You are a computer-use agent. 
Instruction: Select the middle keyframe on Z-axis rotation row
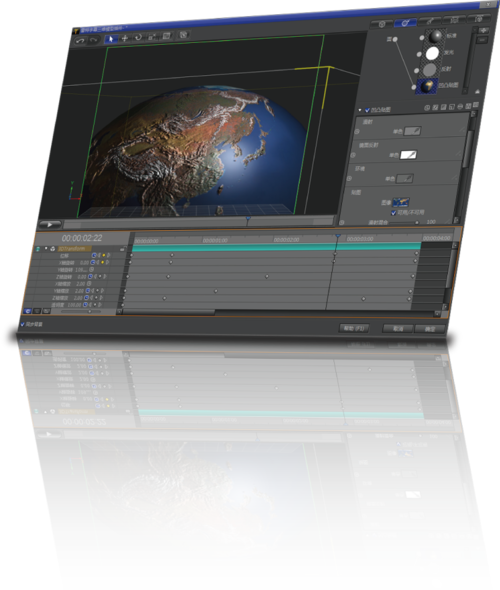click(267, 277)
